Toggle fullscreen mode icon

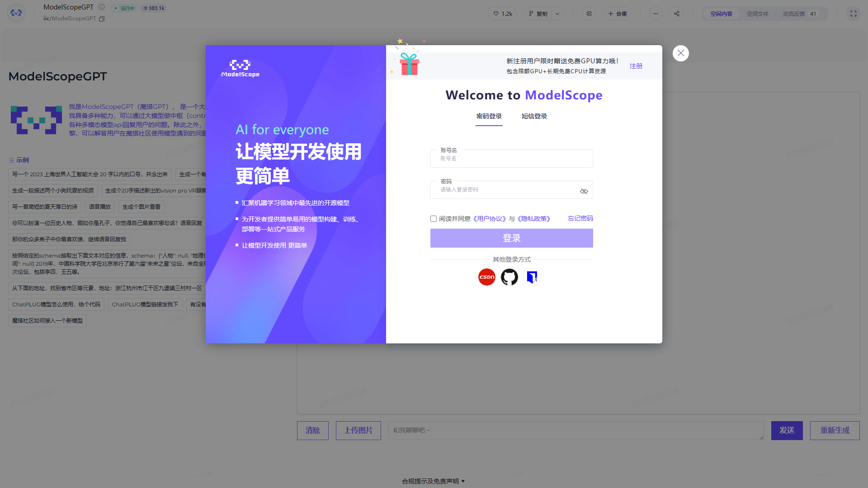click(x=854, y=14)
